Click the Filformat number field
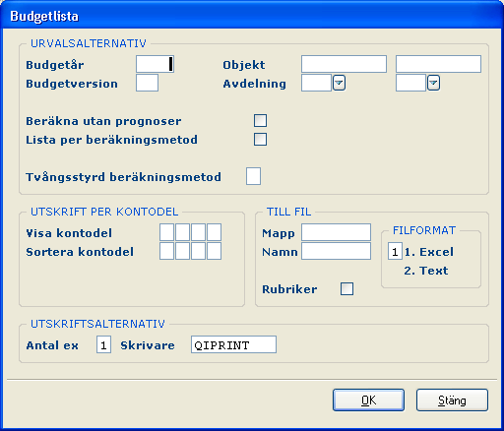504x431 pixels. (395, 251)
